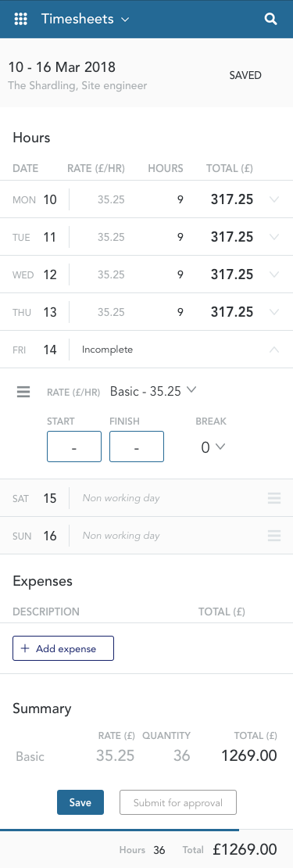Click Submit for approval button
Screen dimensions: 293x868
[x=178, y=802]
